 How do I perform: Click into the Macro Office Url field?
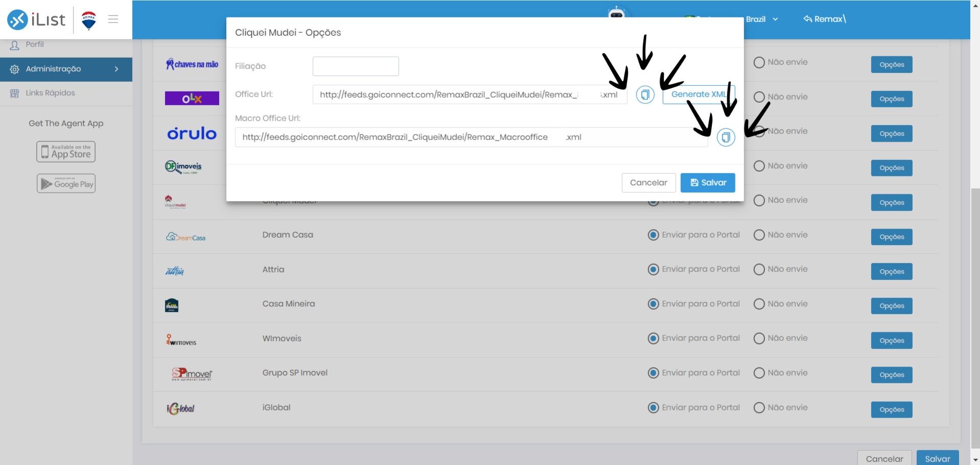471,137
